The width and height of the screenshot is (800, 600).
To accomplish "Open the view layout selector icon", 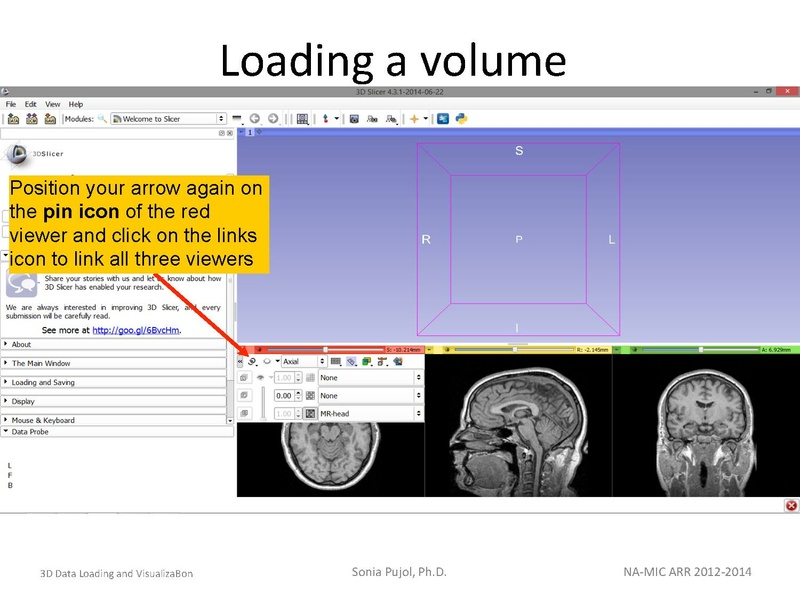I will (x=303, y=119).
